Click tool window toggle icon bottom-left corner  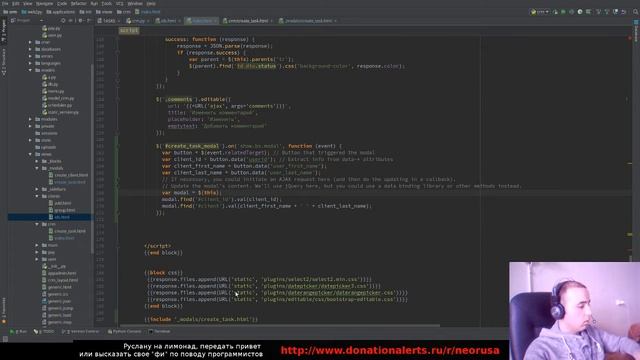point(4,338)
